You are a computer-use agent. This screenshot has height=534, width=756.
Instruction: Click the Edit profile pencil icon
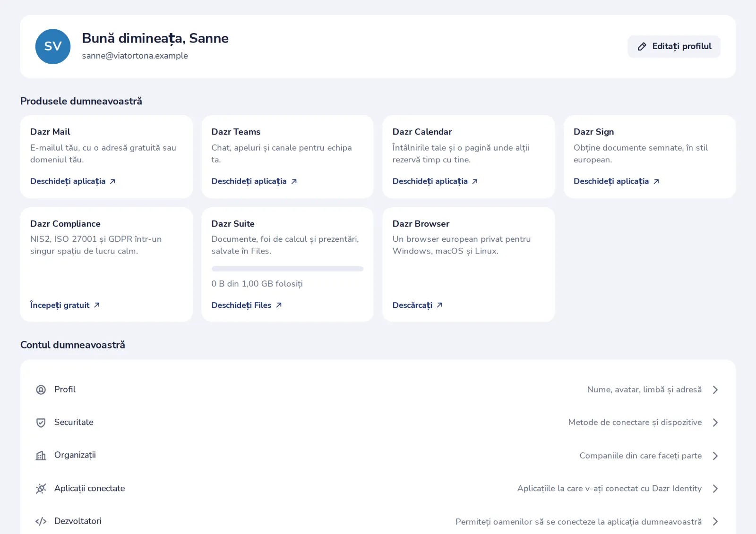642,46
